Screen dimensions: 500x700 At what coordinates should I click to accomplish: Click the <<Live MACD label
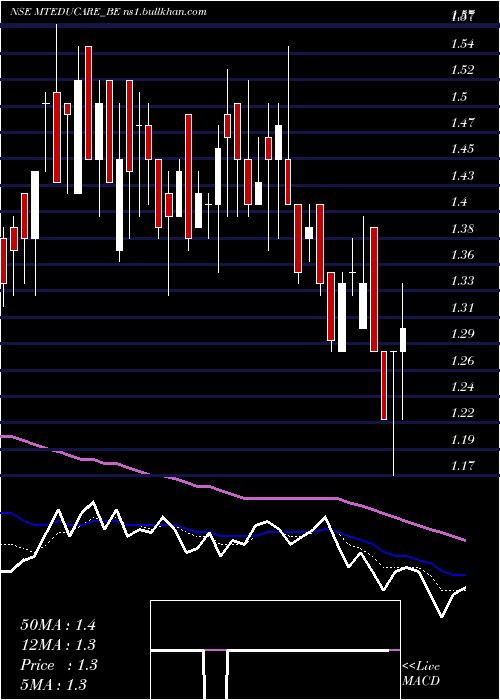[421, 674]
